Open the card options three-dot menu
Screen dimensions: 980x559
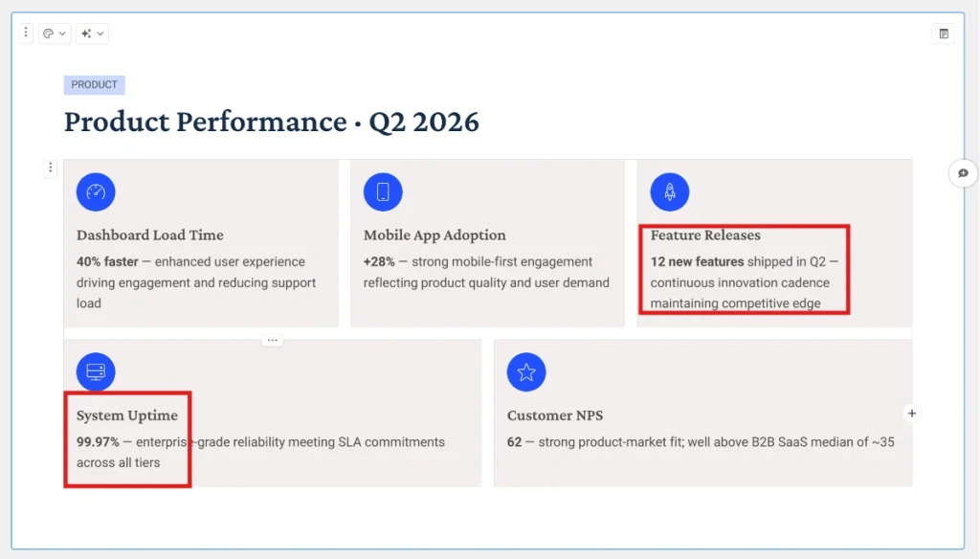tap(26, 33)
